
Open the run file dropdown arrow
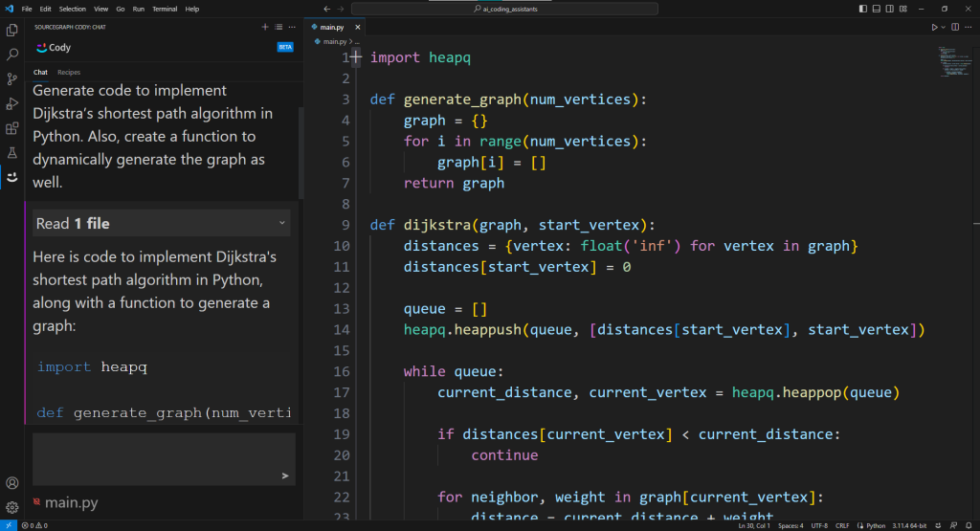click(944, 27)
